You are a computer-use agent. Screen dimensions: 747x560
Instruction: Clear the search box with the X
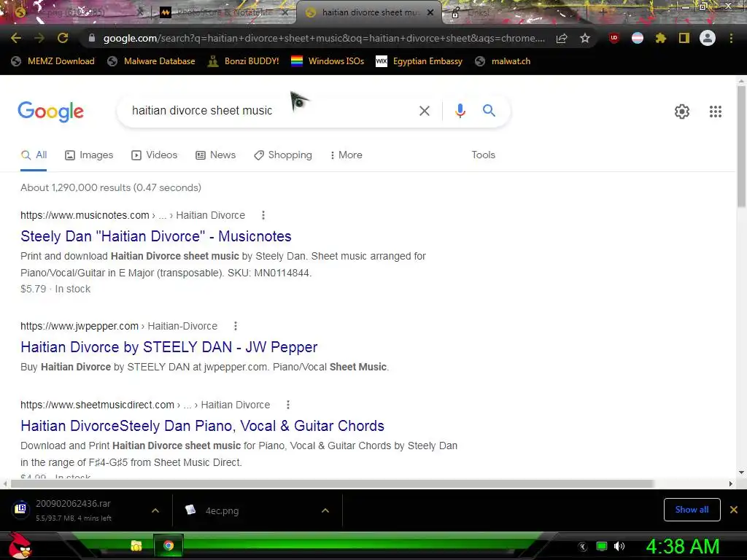click(x=424, y=111)
